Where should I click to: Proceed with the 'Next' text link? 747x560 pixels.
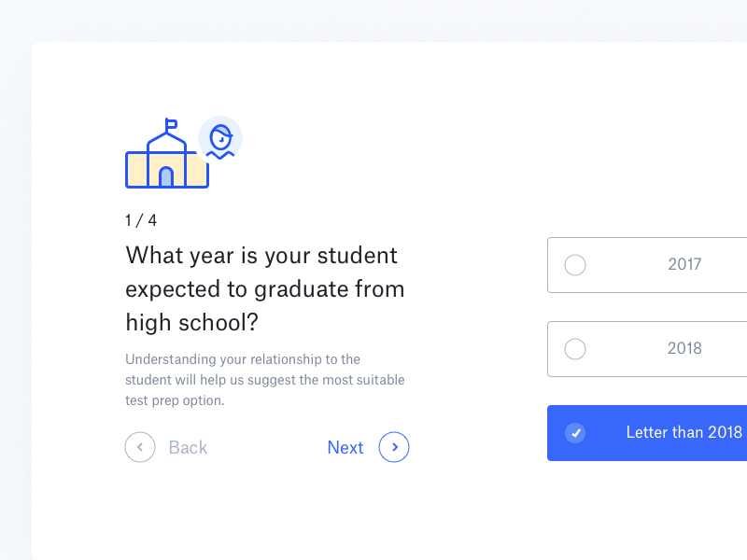pos(345,448)
